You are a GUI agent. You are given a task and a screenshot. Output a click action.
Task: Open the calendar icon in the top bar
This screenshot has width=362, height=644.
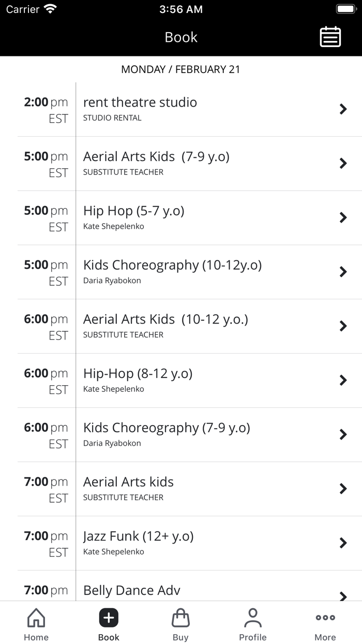point(330,37)
